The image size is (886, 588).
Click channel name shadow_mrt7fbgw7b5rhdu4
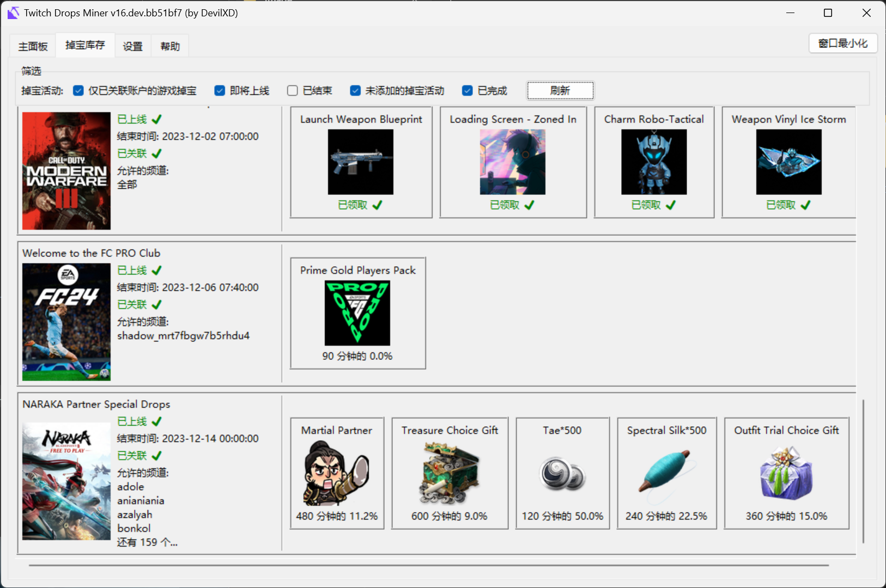coord(184,336)
